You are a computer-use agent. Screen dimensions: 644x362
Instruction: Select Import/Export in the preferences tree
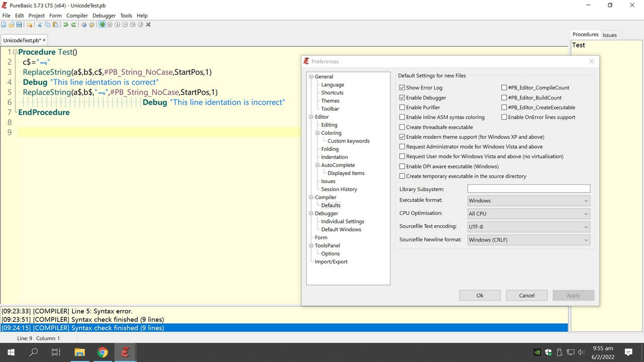click(331, 261)
